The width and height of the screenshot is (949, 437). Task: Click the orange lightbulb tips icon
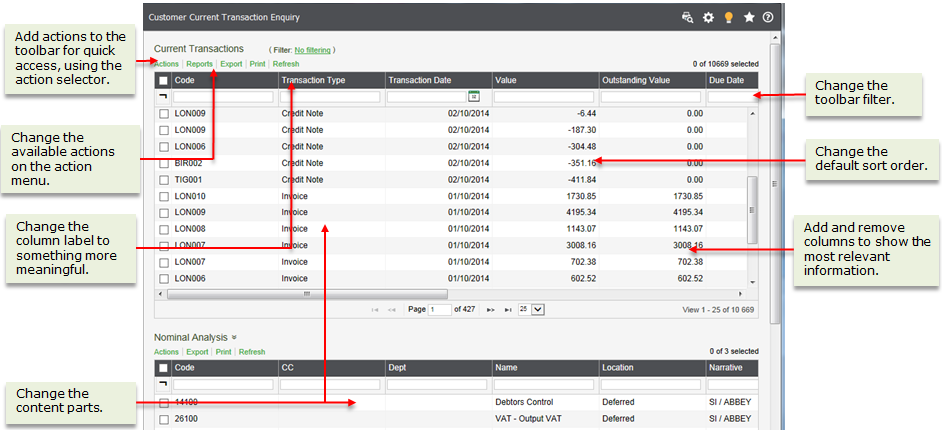729,18
